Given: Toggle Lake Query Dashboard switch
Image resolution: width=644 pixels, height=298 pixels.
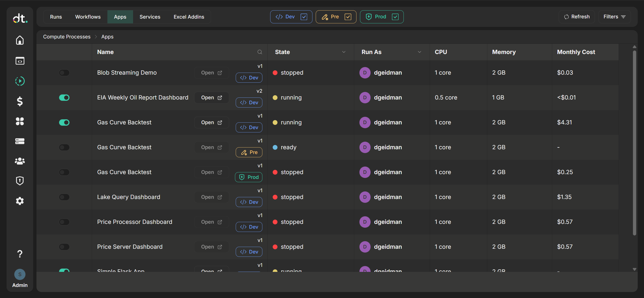Looking at the screenshot, I should click(64, 197).
